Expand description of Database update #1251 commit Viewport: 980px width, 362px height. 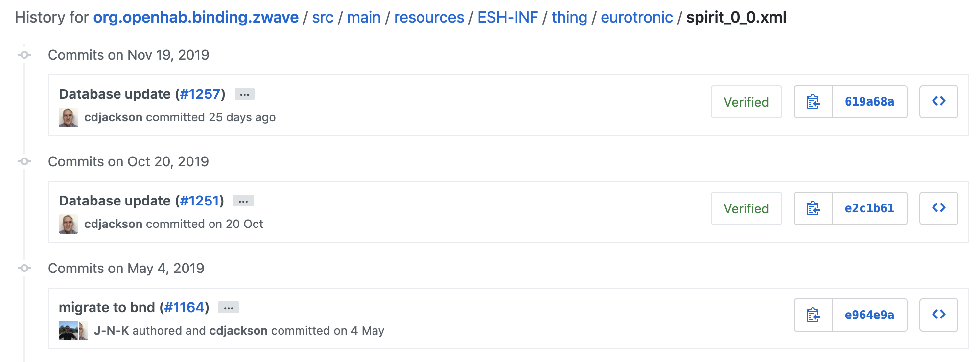tap(243, 201)
